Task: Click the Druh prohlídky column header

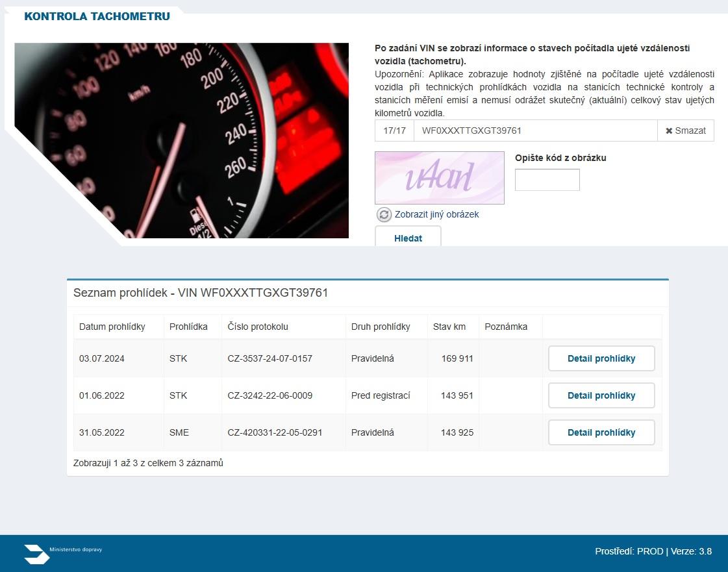Action: coord(381,327)
